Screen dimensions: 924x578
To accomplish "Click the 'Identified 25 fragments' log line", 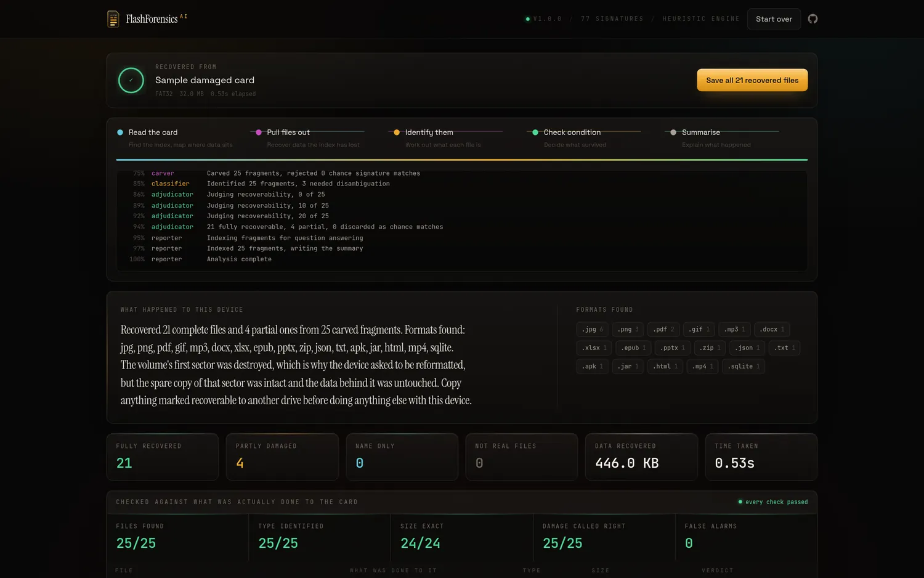I will [298, 184].
